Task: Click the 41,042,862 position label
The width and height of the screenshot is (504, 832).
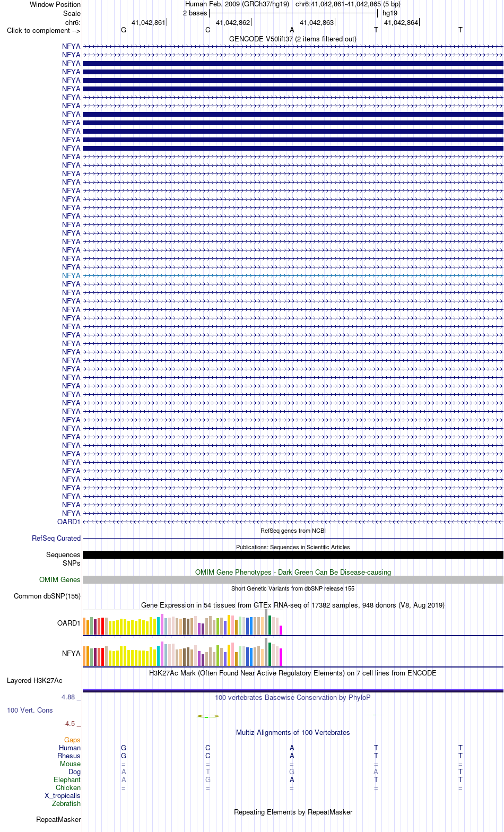Action: pyautogui.click(x=233, y=22)
